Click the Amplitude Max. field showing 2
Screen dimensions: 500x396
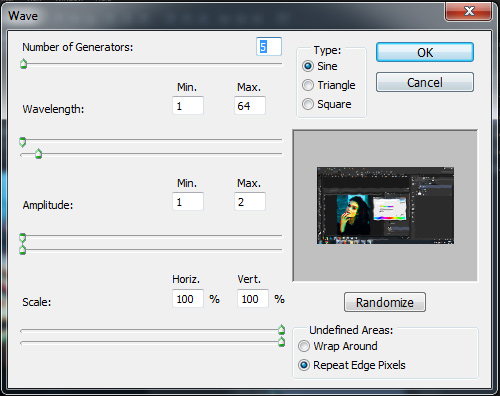point(250,201)
